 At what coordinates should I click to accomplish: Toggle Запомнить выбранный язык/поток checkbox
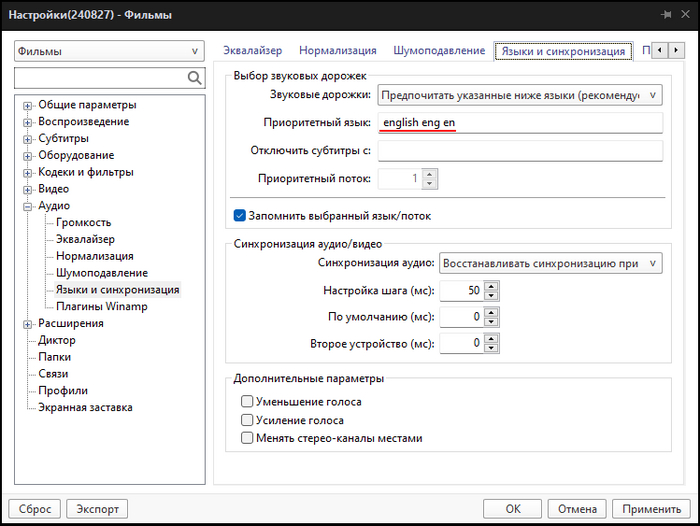pyautogui.click(x=240, y=215)
